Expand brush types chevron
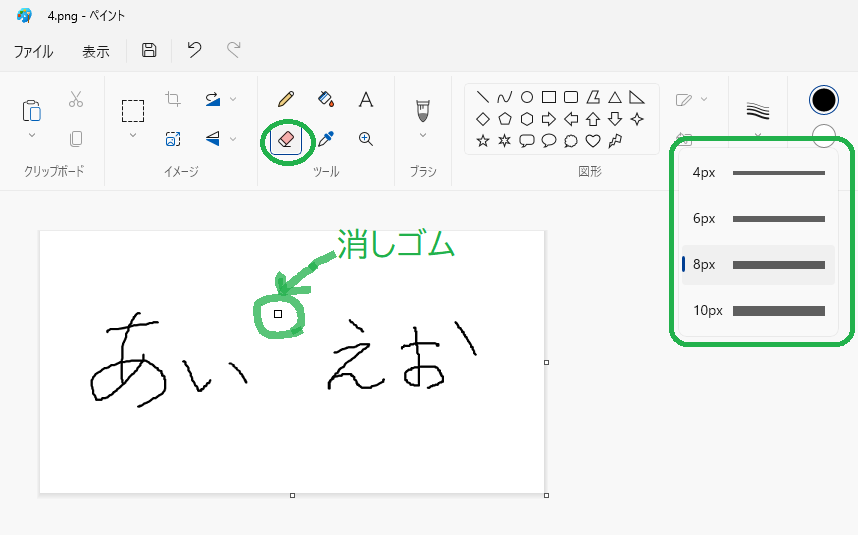 click(x=423, y=135)
